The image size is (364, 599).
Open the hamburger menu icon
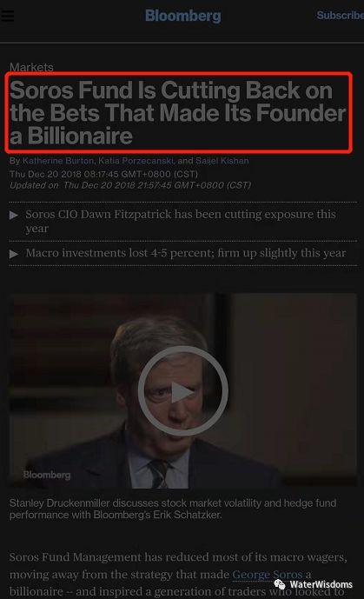7,16
